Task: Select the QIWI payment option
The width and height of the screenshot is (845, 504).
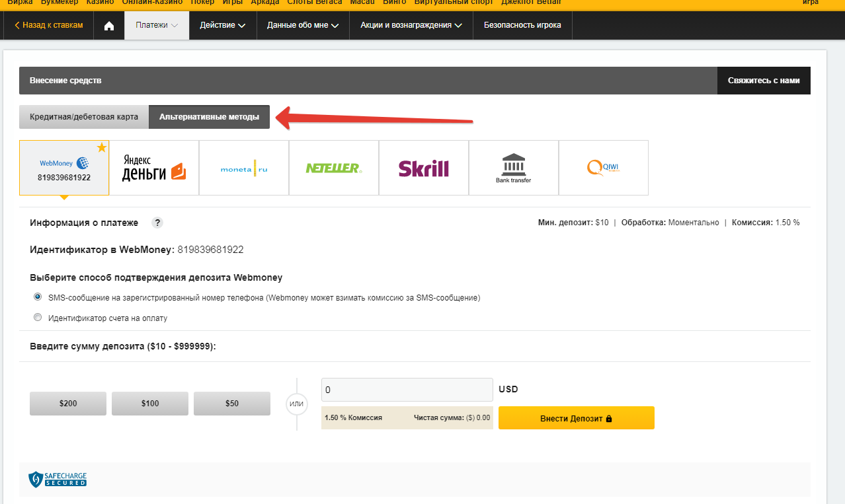Action: coord(604,168)
